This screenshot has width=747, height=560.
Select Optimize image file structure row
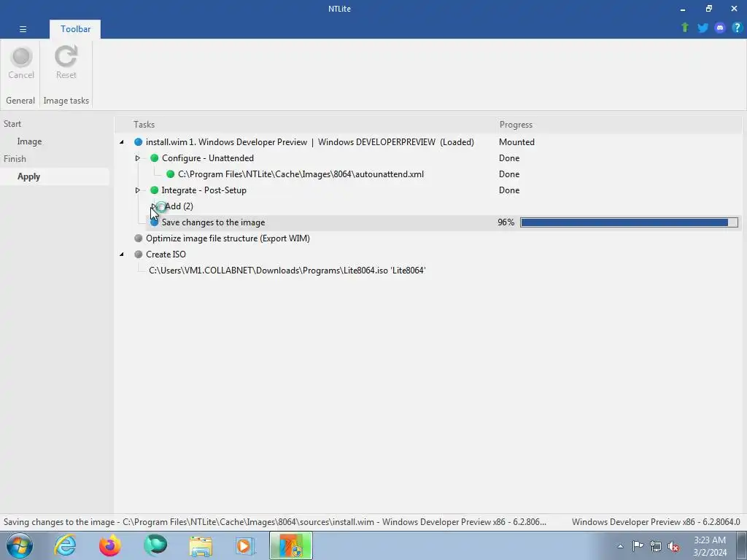[x=228, y=238]
